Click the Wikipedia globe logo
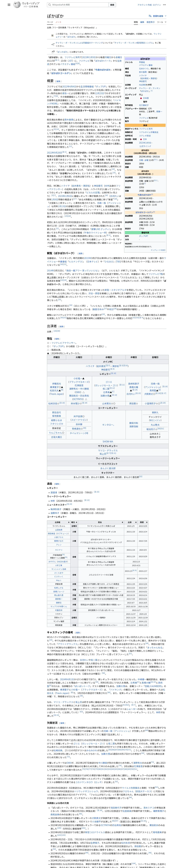Screen dimensions: 174x868 (17, 5)
